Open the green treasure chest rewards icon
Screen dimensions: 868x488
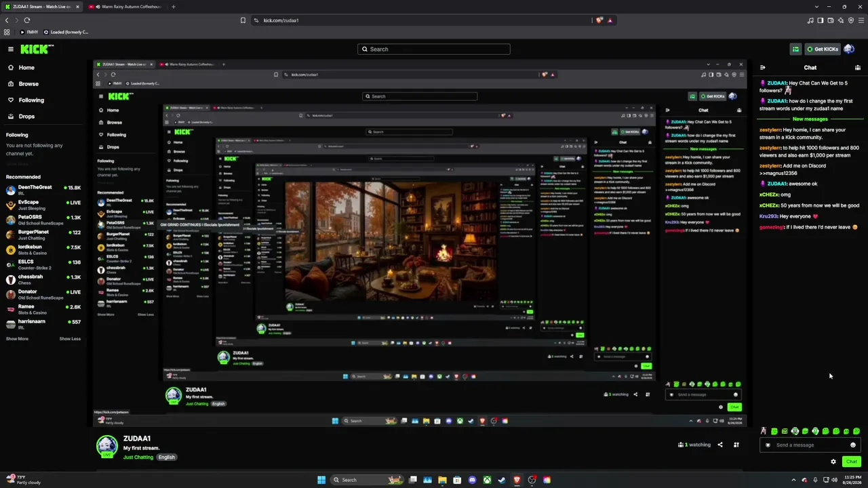[x=795, y=49]
